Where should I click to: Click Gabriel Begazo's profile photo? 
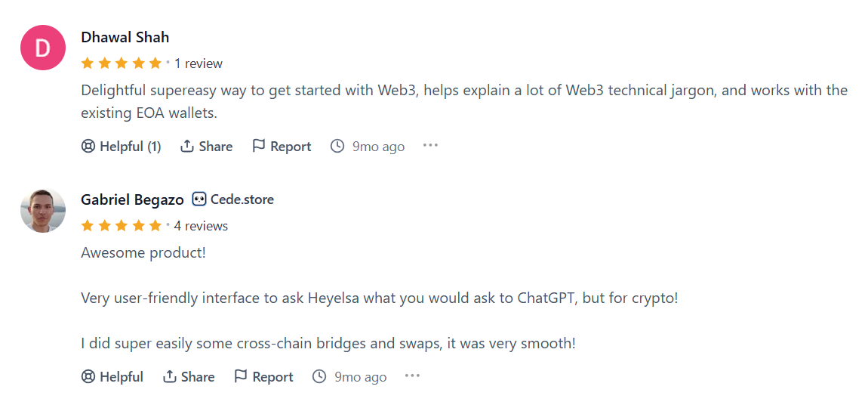(x=43, y=210)
